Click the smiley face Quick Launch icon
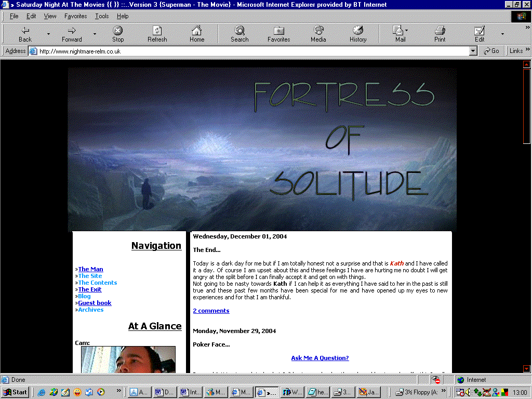This screenshot has width=532, height=399. (x=77, y=392)
